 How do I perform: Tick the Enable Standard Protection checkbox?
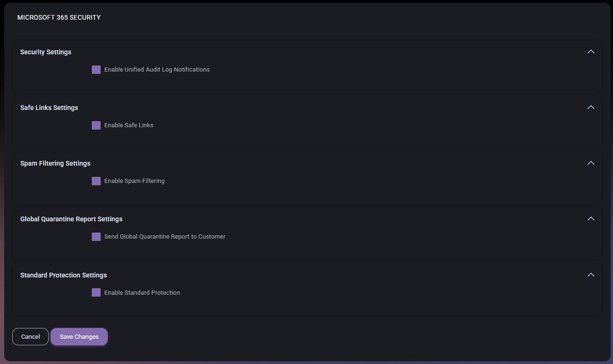pyautogui.click(x=96, y=292)
